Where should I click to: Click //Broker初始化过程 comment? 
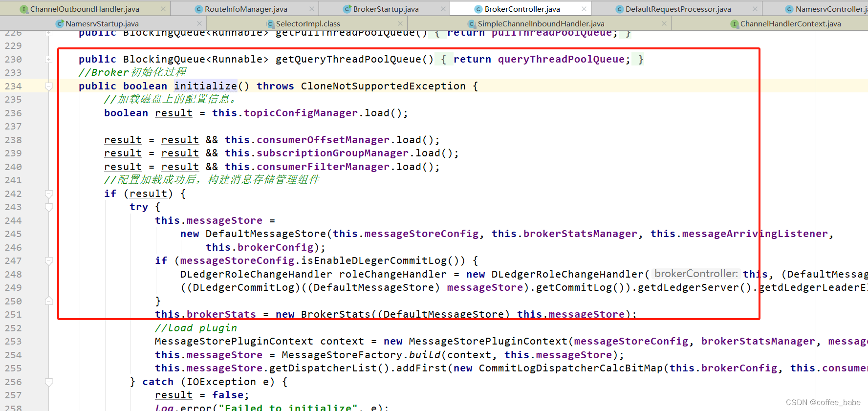[x=132, y=72]
